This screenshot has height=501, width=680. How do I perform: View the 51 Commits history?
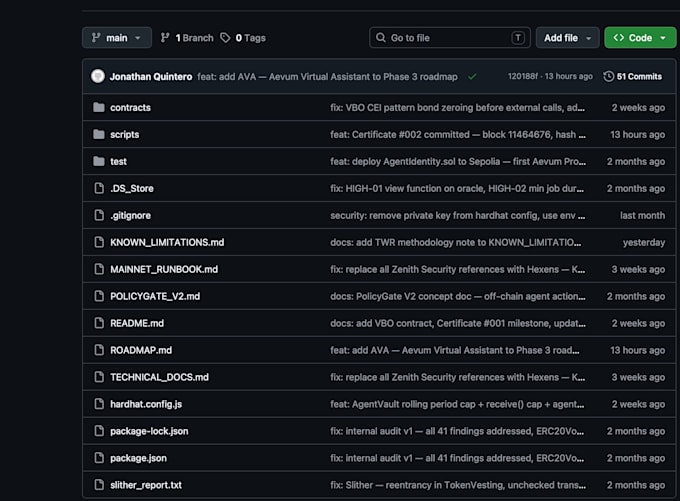[633, 76]
